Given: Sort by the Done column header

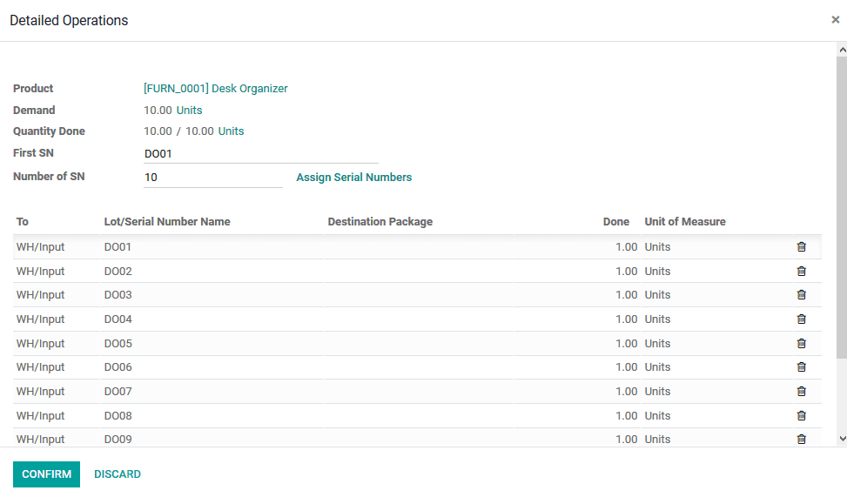Looking at the screenshot, I should tap(615, 222).
